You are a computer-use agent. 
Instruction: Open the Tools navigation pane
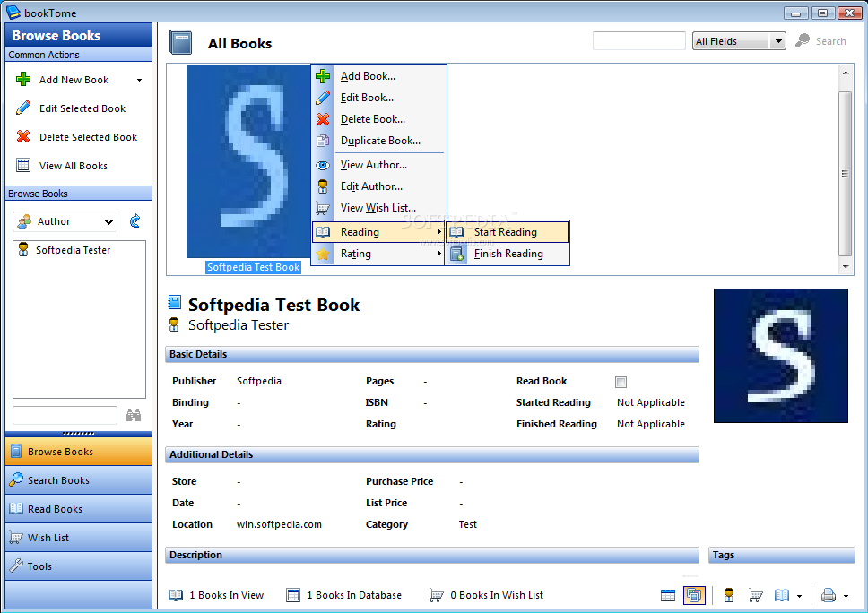pos(79,566)
